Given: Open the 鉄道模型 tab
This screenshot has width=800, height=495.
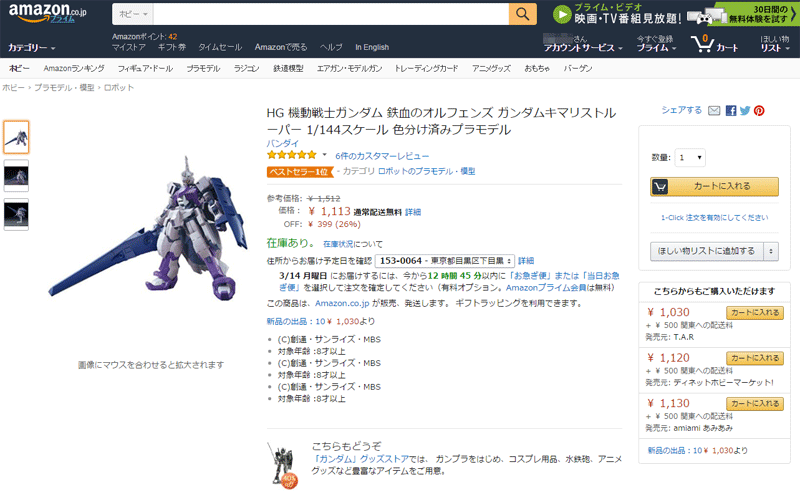Looking at the screenshot, I should tap(288, 68).
